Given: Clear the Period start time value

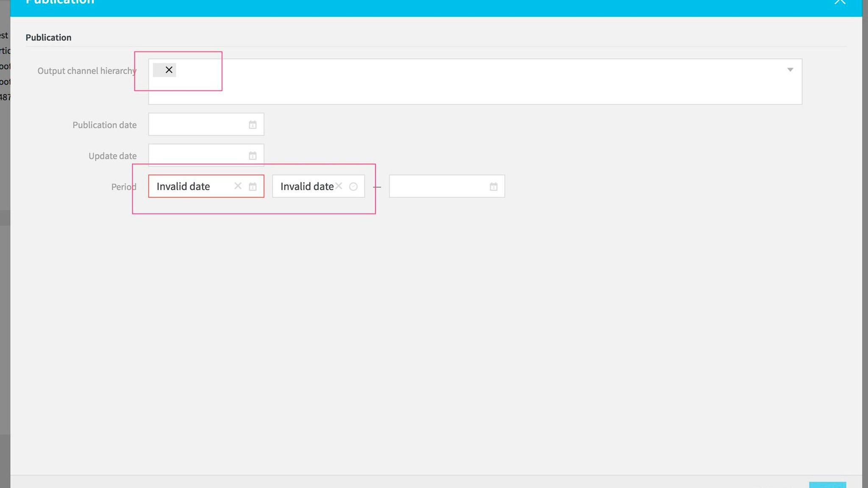Looking at the screenshot, I should (339, 186).
